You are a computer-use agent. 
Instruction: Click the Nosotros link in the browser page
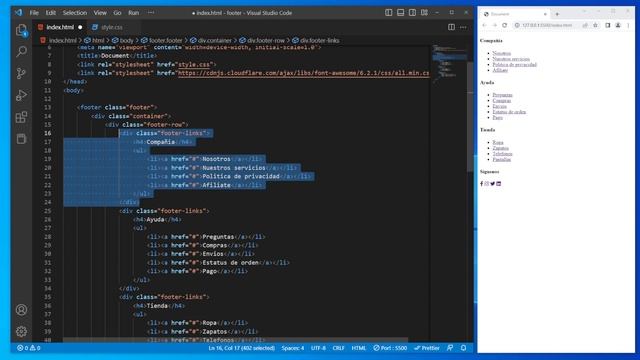coord(501,53)
